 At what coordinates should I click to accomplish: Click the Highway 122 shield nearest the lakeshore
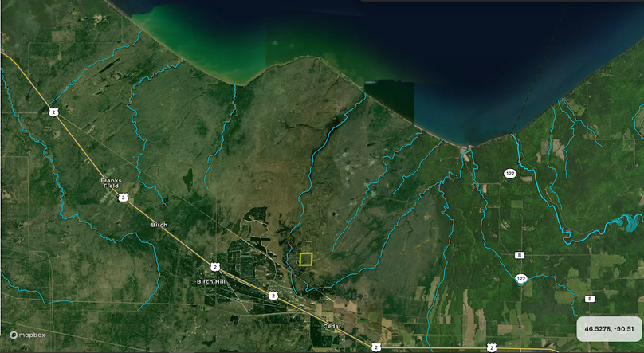[x=509, y=173]
